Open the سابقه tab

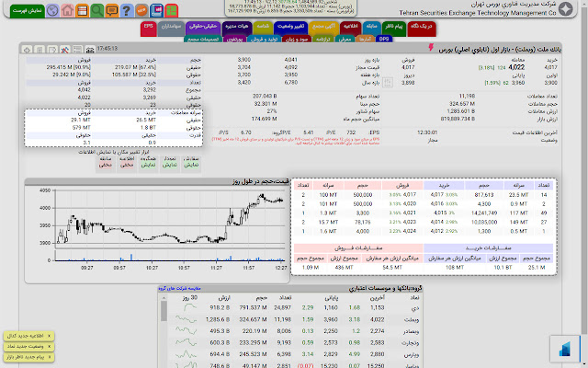pos(371,29)
